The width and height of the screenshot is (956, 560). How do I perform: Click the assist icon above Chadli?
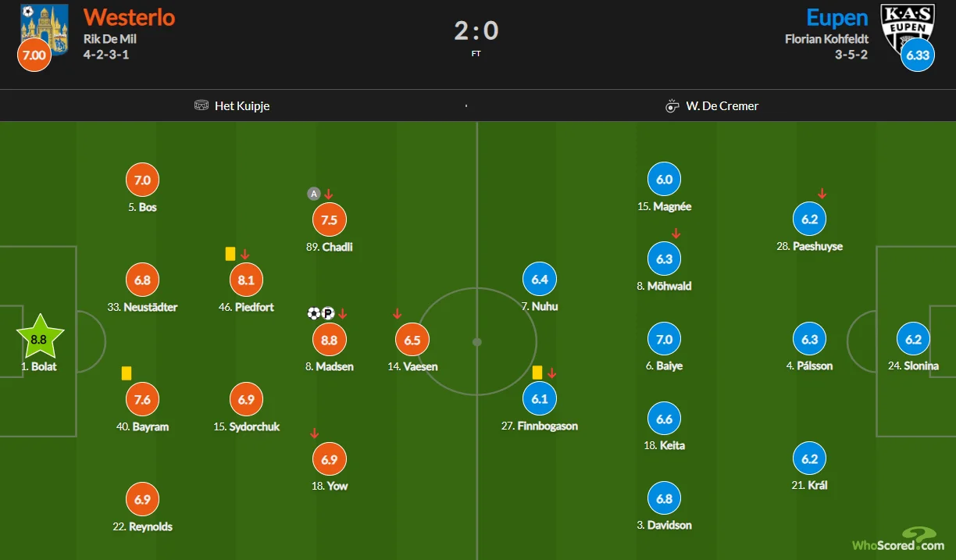pyautogui.click(x=314, y=194)
